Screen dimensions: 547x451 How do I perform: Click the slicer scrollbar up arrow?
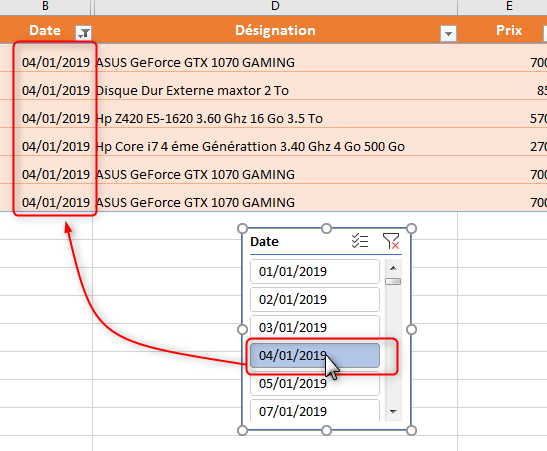(393, 268)
